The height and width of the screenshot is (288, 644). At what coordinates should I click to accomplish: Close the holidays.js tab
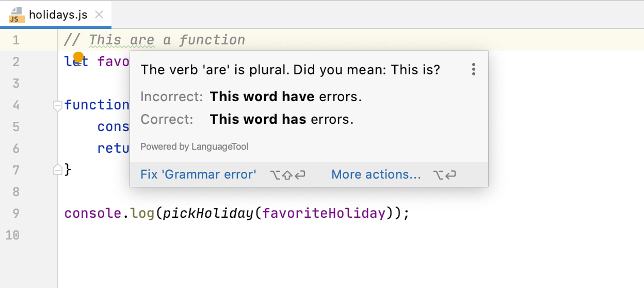(x=100, y=15)
